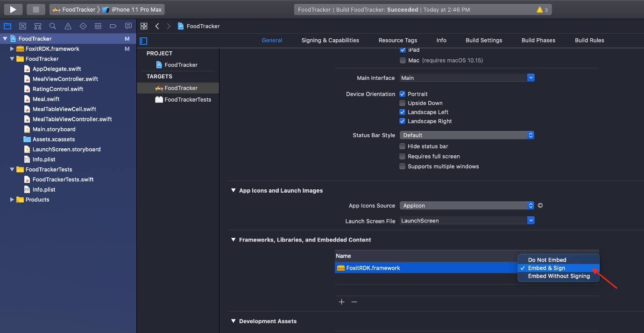This screenshot has width=644, height=333.
Task: Enable the Hide status bar checkbox
Action: [403, 146]
